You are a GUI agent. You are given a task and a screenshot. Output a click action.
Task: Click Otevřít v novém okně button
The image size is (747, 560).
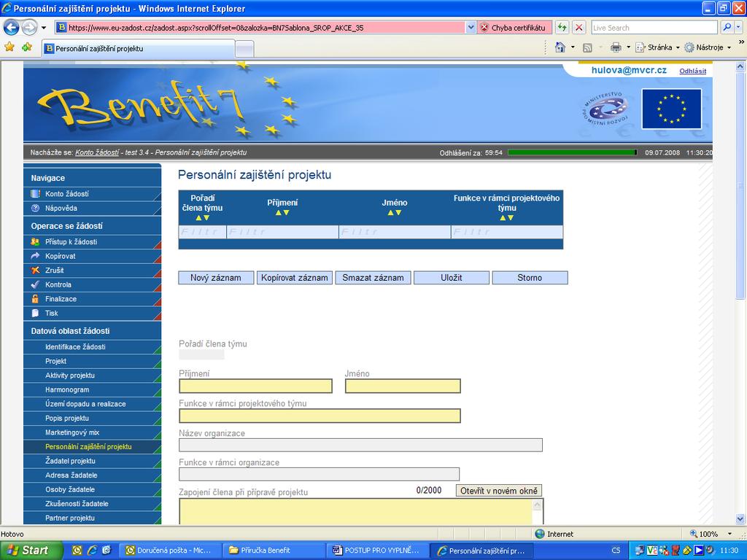point(499,491)
